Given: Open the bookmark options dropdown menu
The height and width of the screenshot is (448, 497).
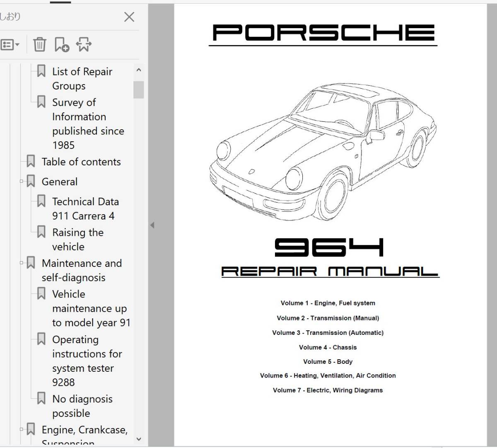Looking at the screenshot, I should point(10,44).
